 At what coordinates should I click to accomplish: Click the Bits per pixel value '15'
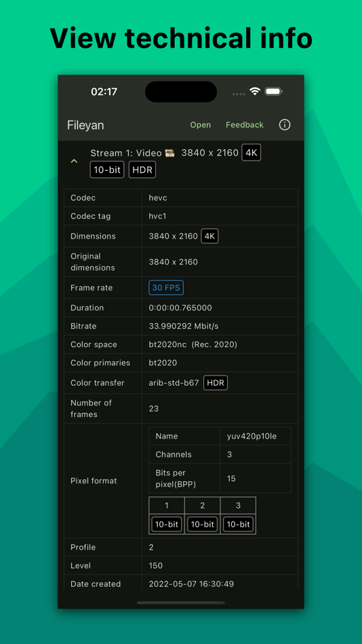click(231, 479)
